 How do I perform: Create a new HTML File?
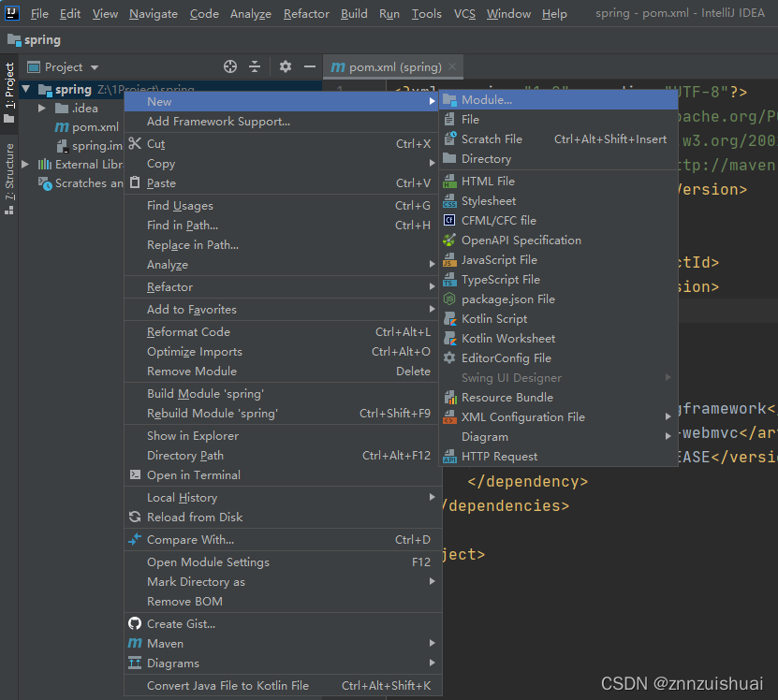click(559, 181)
